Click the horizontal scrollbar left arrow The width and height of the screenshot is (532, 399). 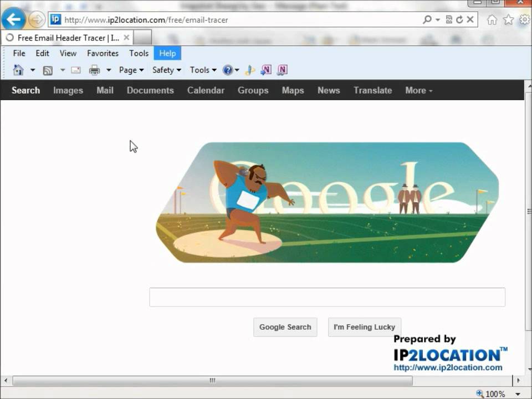pos(6,380)
